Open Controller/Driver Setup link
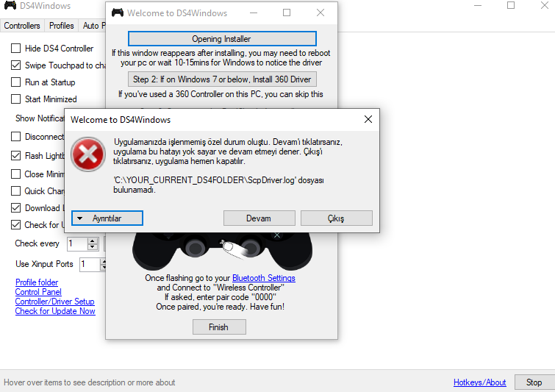Image resolution: width=555 pixels, height=392 pixels. pyautogui.click(x=55, y=302)
